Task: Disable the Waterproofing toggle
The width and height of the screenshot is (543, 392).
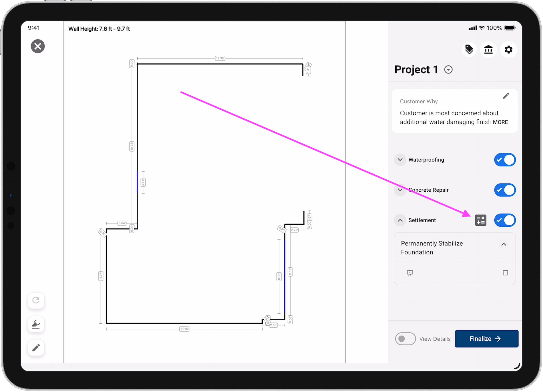Action: point(505,160)
